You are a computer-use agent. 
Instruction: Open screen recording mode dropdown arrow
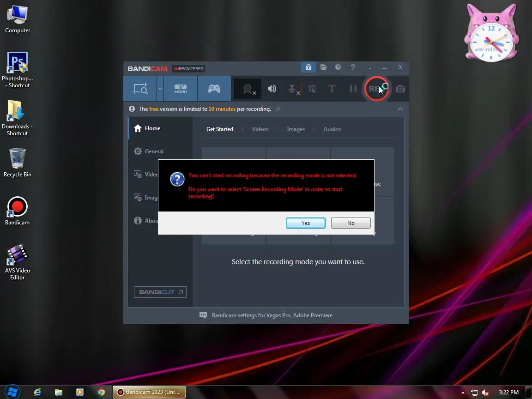click(x=160, y=89)
